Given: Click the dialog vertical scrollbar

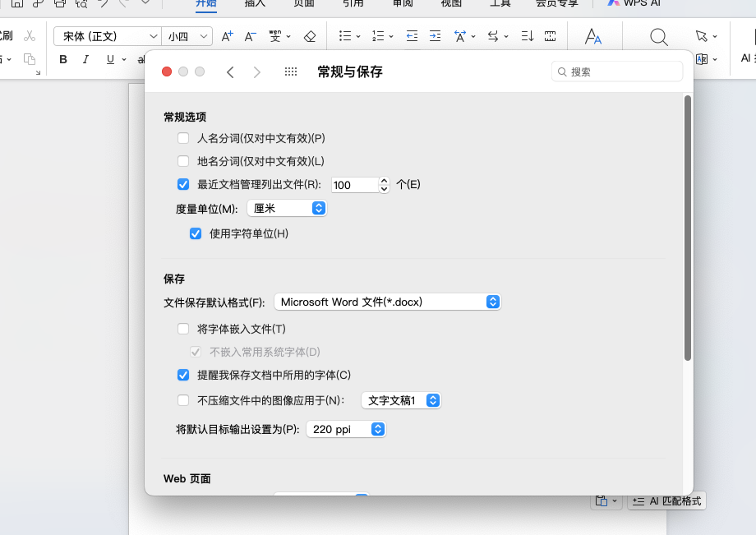Looking at the screenshot, I should 688,228.
